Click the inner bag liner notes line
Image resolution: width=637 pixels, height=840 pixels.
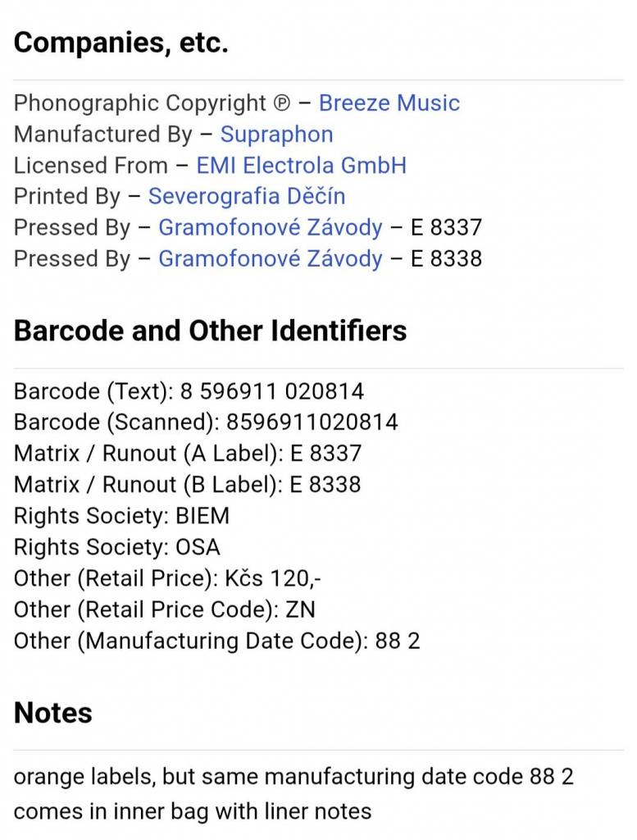coord(193,812)
